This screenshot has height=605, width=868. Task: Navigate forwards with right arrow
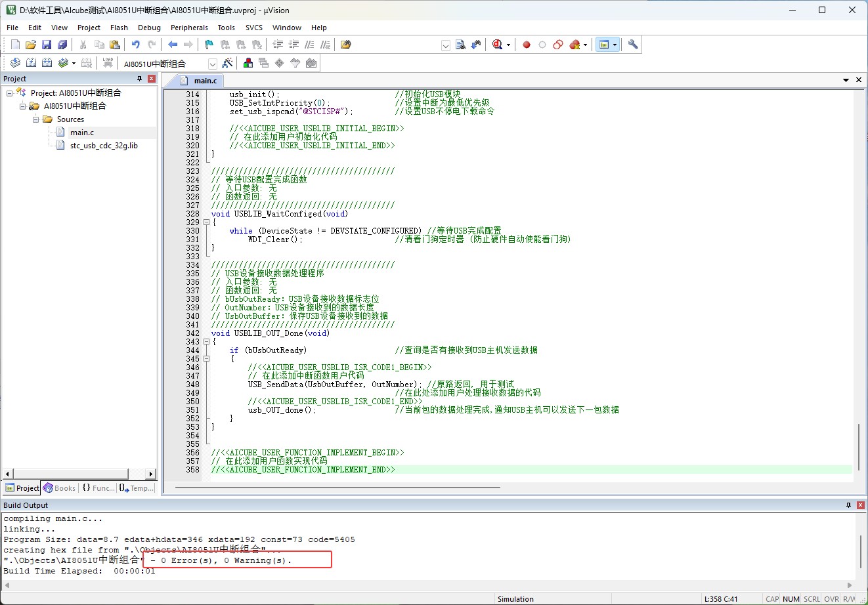[x=188, y=45]
